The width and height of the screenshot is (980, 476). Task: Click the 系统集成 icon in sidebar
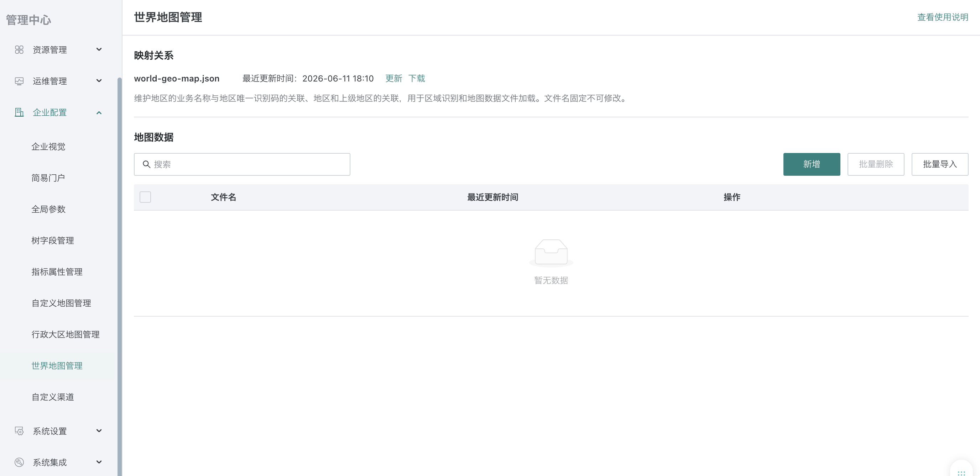click(19, 462)
